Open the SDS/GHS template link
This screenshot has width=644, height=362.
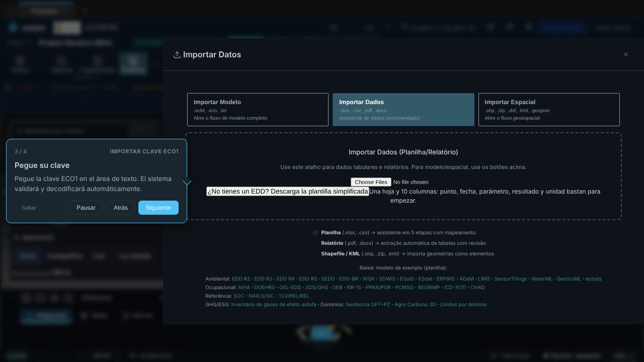[317, 287]
